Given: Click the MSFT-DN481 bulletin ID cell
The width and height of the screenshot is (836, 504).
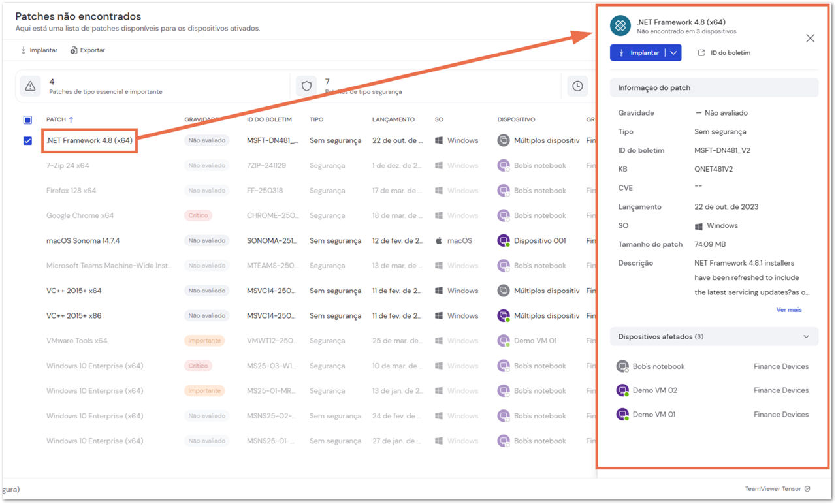Looking at the screenshot, I should (x=272, y=140).
